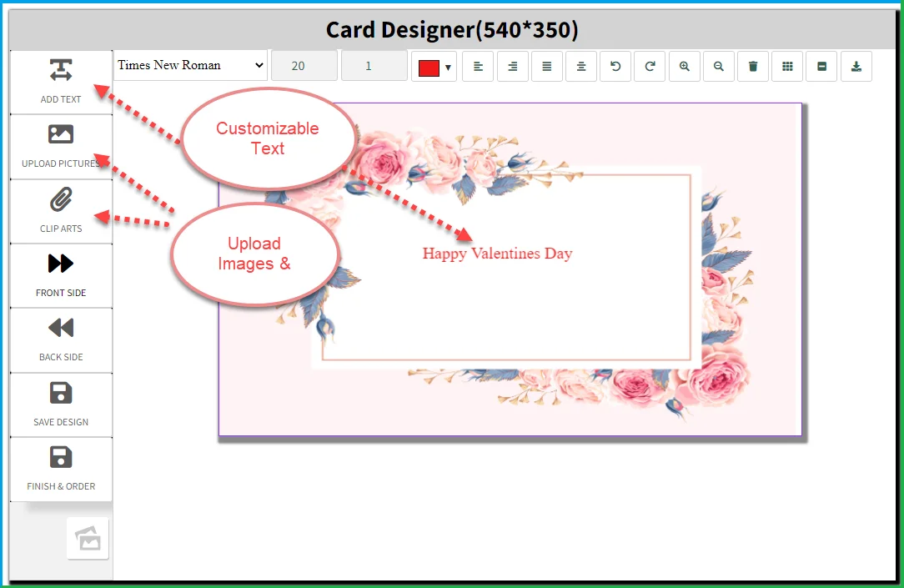The image size is (904, 588).
Task: Center align the text
Action: (x=581, y=66)
